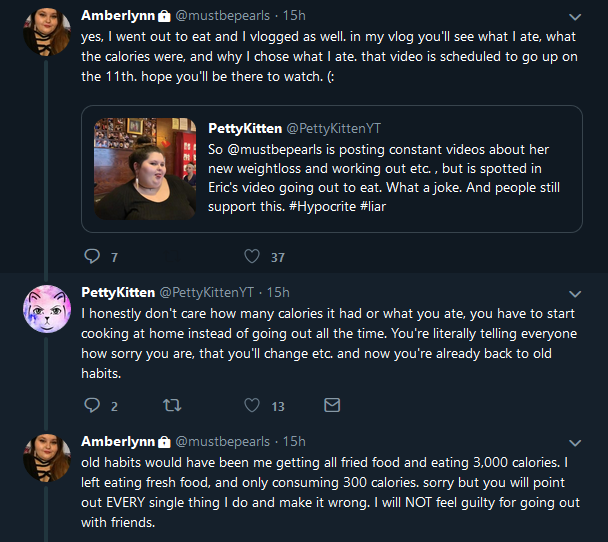Image resolution: width=608 pixels, height=542 pixels.
Task: Reply to PettyKitten's tweet about cooking at home
Action: pyautogui.click(x=92, y=405)
